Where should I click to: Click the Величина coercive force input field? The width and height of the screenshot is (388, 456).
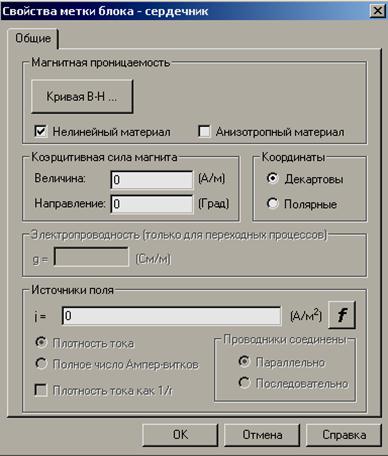[152, 180]
